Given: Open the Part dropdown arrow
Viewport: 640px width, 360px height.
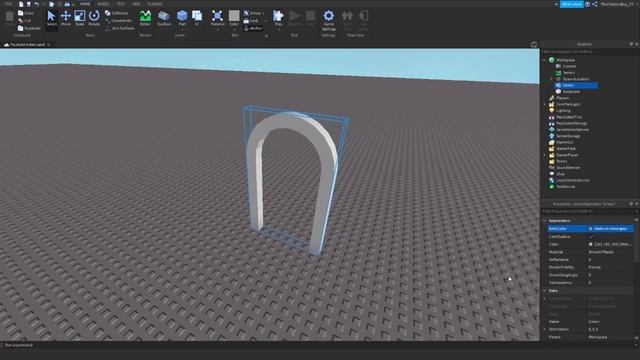Looking at the screenshot, I should (182, 29).
